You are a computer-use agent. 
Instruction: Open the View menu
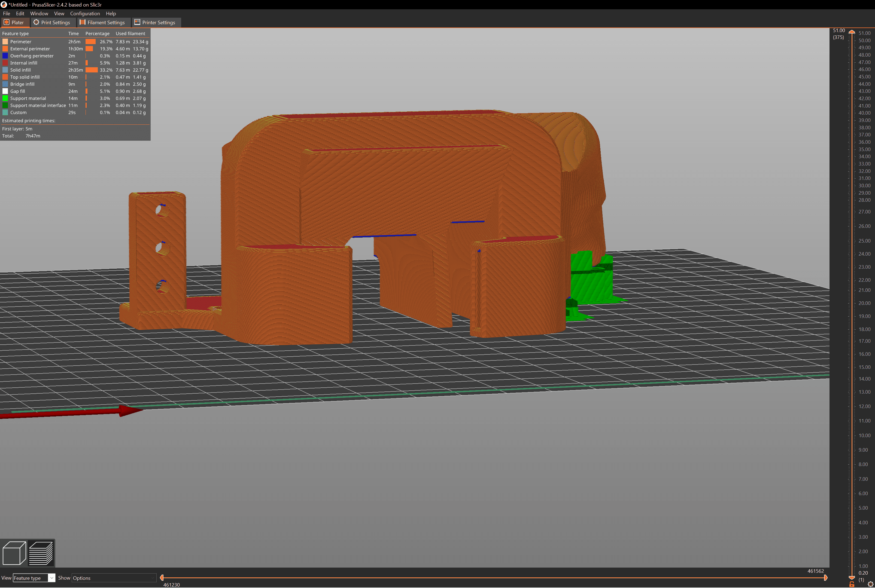click(x=59, y=14)
